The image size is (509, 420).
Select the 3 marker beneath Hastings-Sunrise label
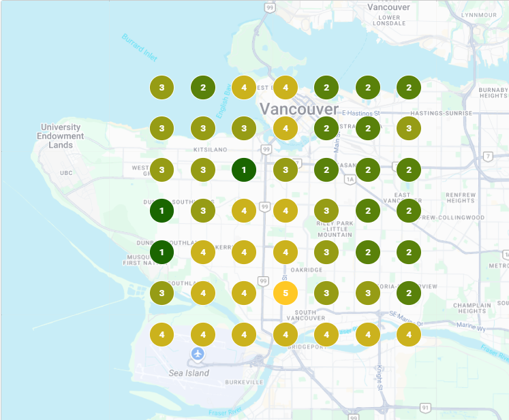coord(409,129)
